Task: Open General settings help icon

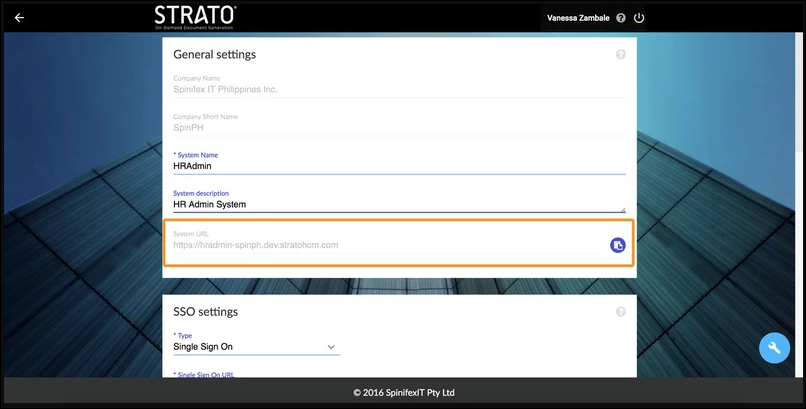Action: point(621,54)
